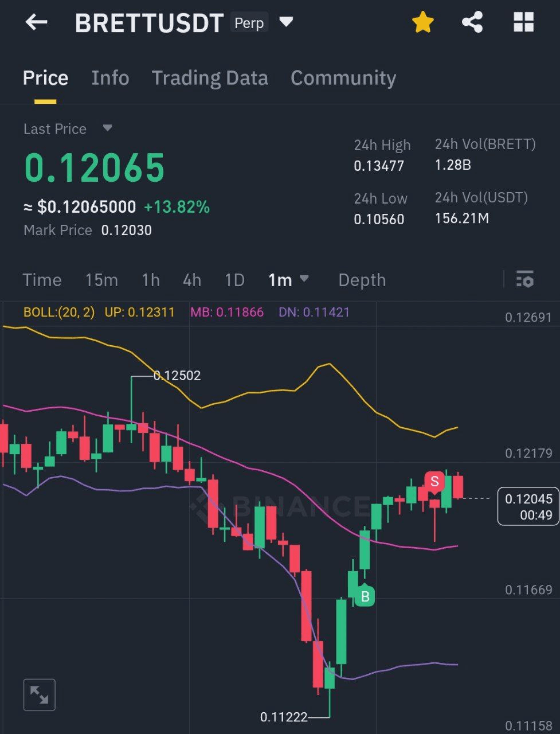Image resolution: width=560 pixels, height=734 pixels.
Task: Click the +13.82% change value
Action: 177,207
